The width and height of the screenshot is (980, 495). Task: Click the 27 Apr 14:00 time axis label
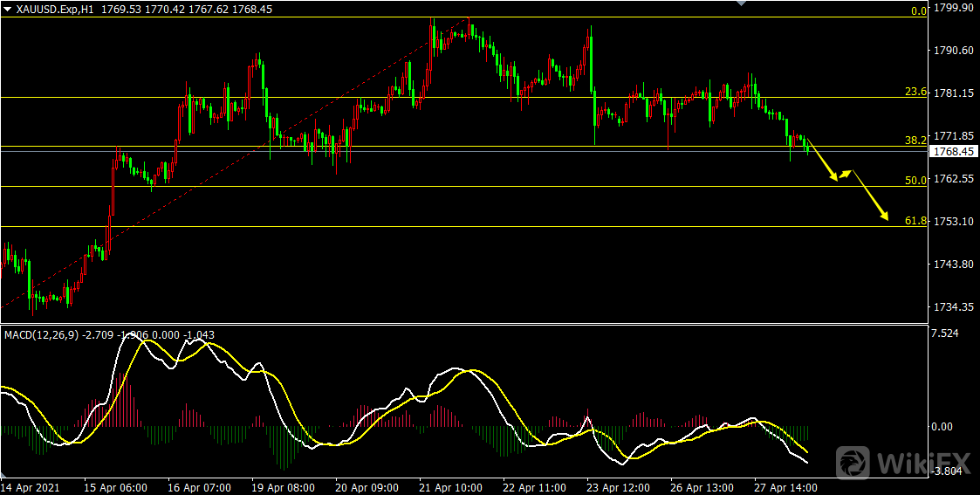[787, 486]
